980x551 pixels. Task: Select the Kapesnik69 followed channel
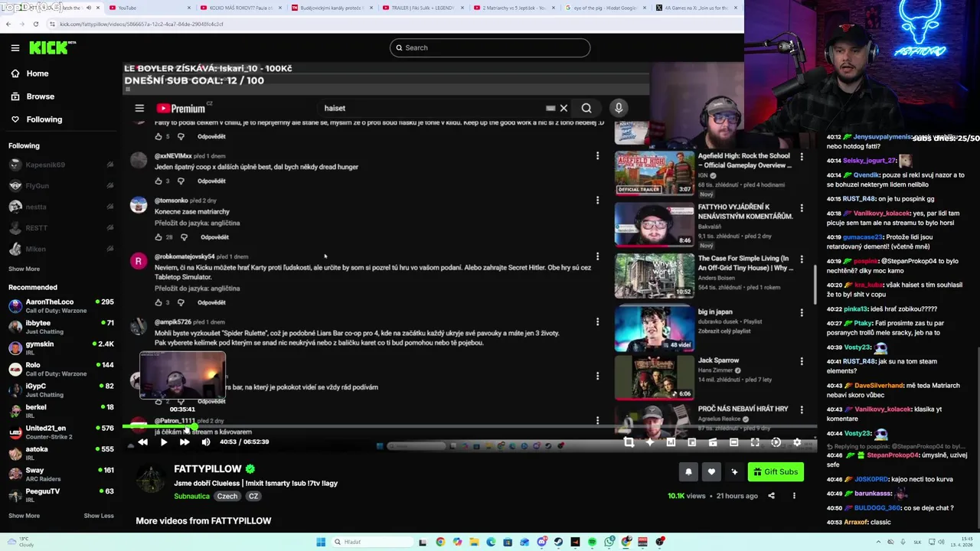coord(60,165)
